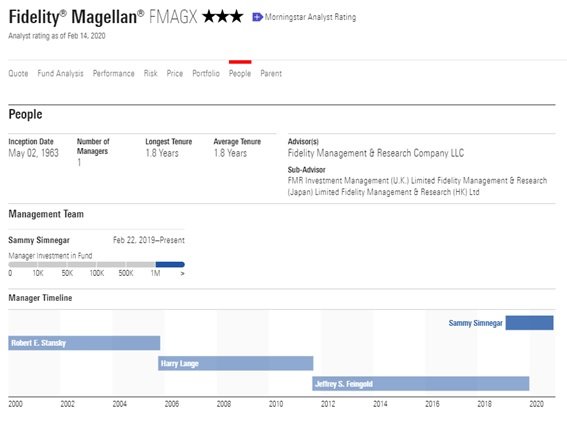Click manager name Sammy Simnegar under Management Team
The height and width of the screenshot is (422, 567).
[x=39, y=240]
